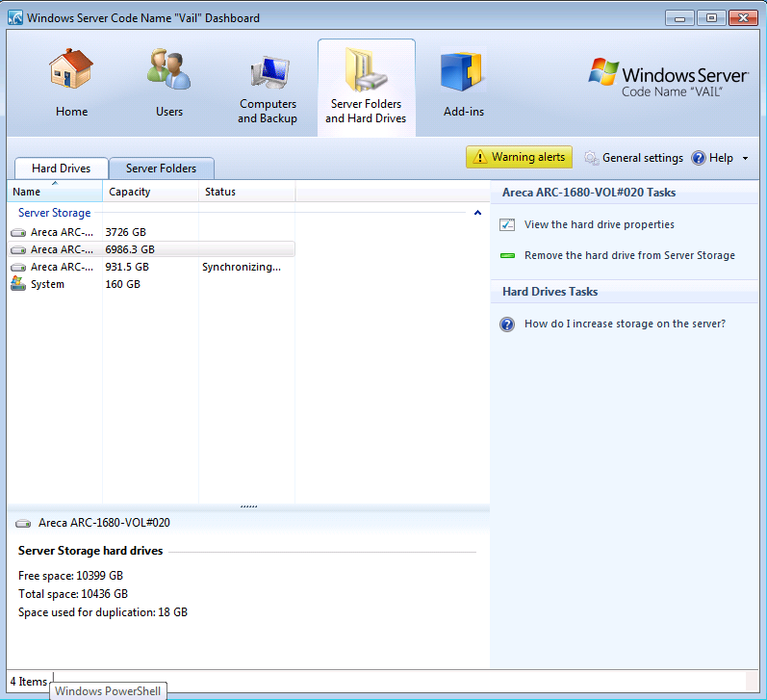Screen dimensions: 767x700
Task: Click the details pane splitter grip
Action: point(248,506)
